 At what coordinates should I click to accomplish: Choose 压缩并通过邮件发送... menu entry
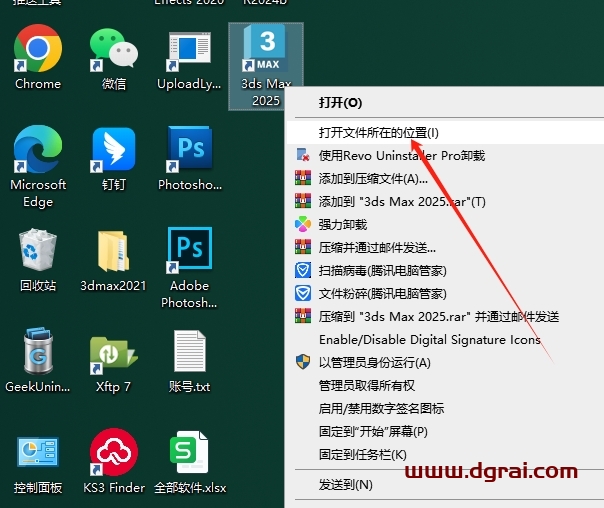click(445, 248)
